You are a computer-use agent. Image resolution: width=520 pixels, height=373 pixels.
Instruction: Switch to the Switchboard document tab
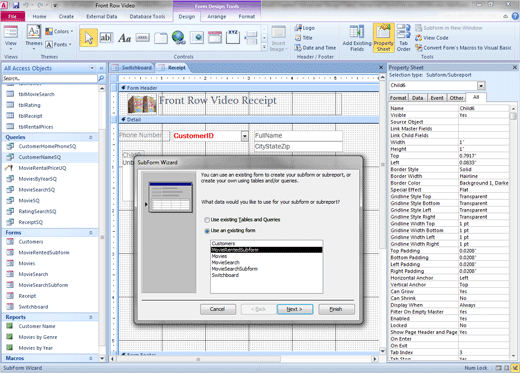(x=132, y=68)
